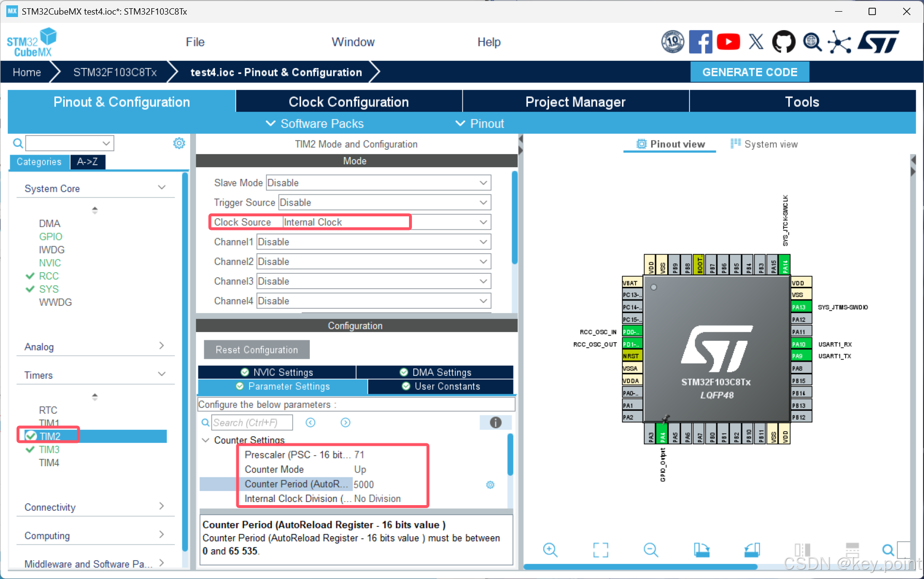Open the X (Twitter) icon link
Screen dimensions: 924x579
(x=756, y=42)
